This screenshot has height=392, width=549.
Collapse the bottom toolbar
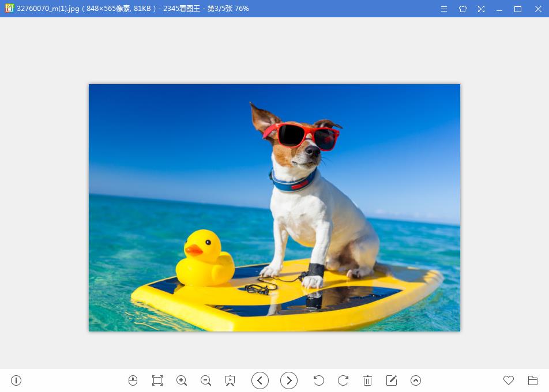(x=415, y=380)
